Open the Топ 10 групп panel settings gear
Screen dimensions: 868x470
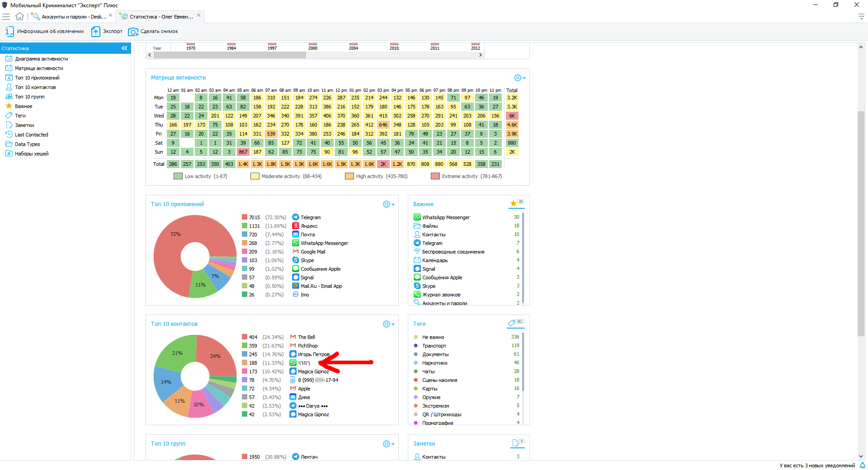pos(388,444)
